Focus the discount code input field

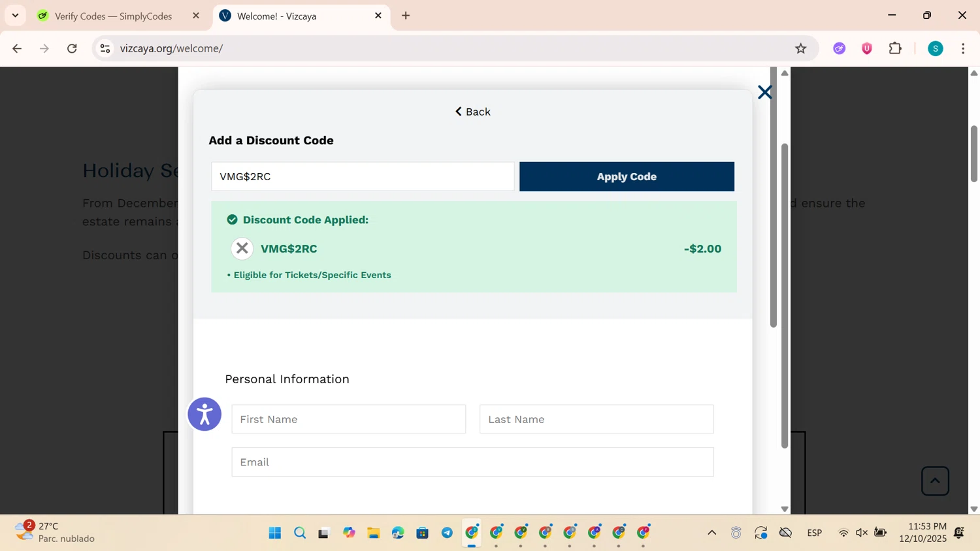point(363,176)
